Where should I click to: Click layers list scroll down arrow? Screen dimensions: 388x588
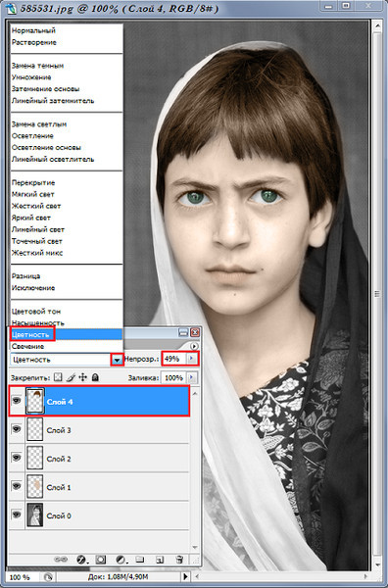195,547
